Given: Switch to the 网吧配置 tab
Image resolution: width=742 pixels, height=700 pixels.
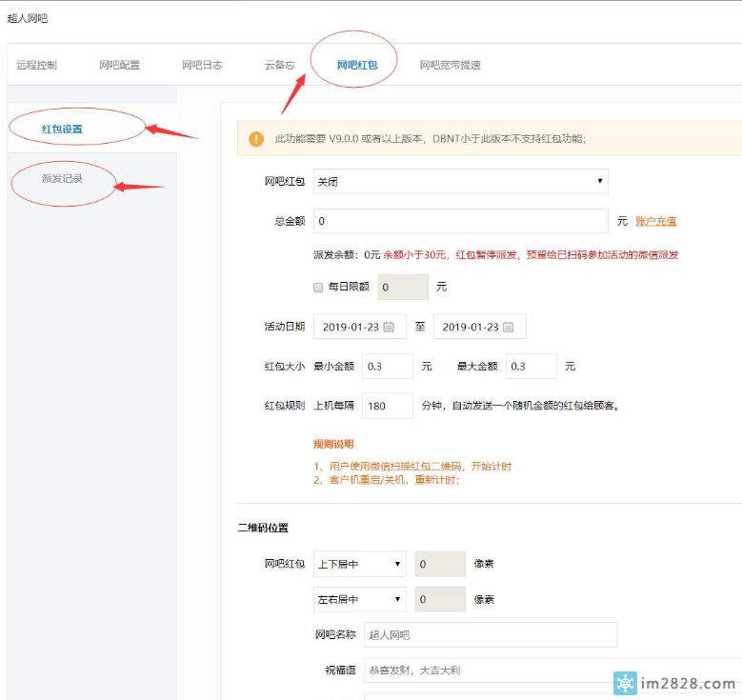Looking at the screenshot, I should 119,65.
